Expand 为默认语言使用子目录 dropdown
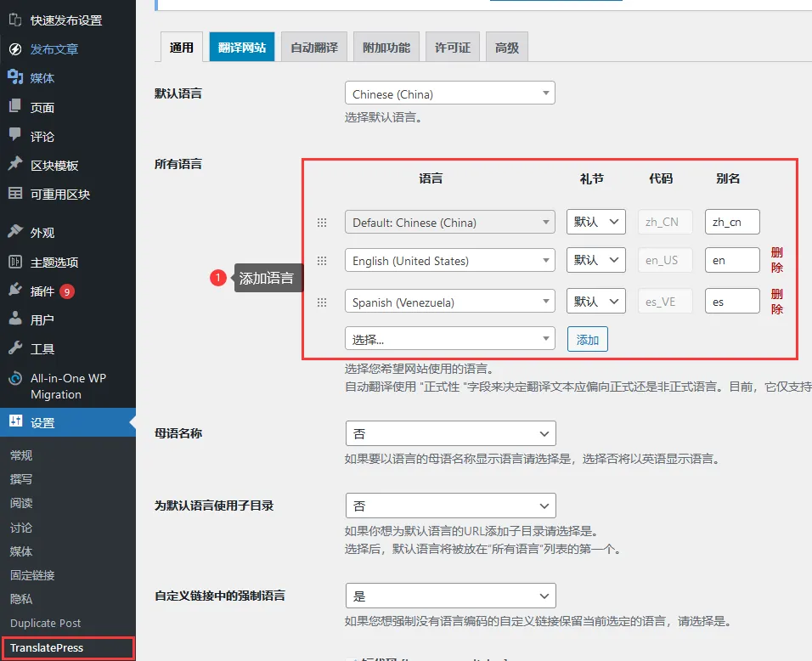 click(450, 506)
